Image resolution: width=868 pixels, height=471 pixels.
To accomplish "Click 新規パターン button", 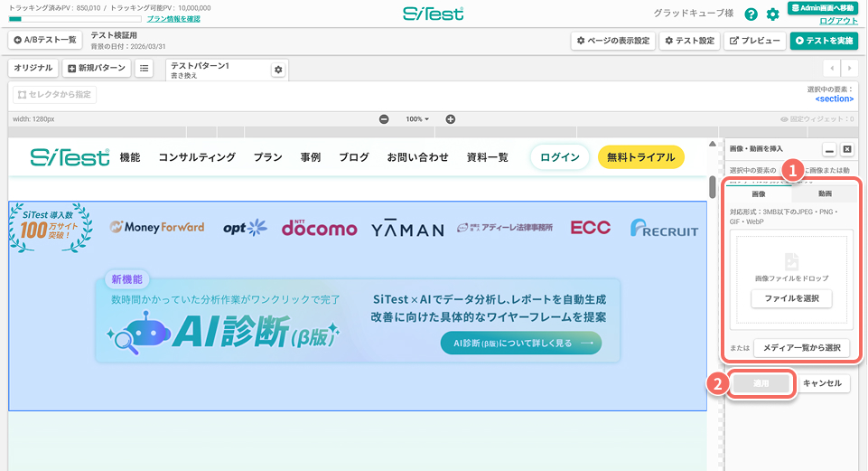I will (x=97, y=68).
